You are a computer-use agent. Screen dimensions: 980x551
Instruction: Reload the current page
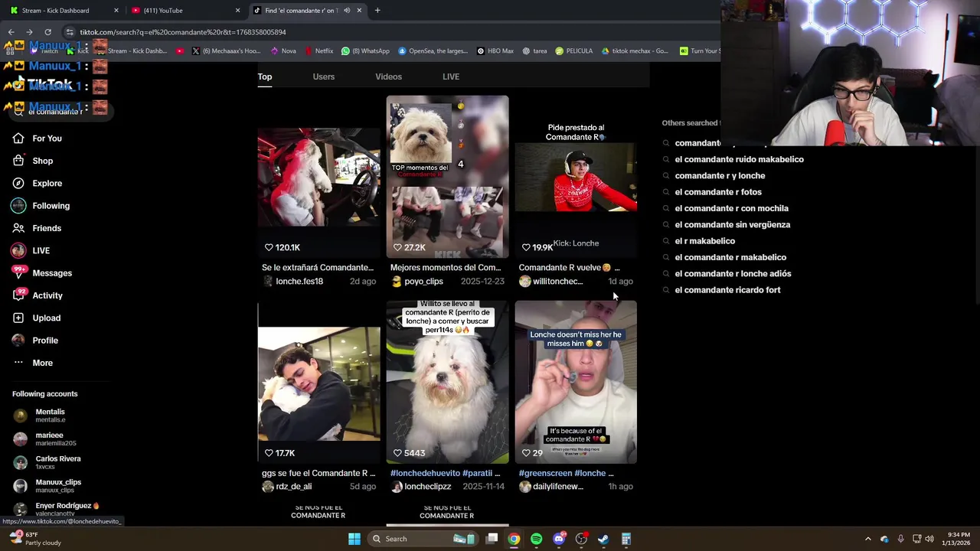pyautogui.click(x=47, y=32)
